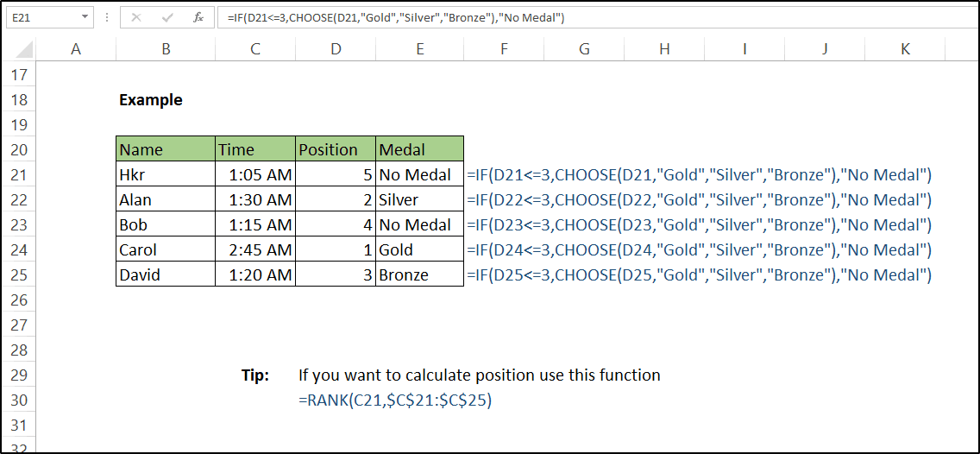Click the No Medal cell in Bob's row
This screenshot has height=454, width=980.
pyautogui.click(x=419, y=225)
